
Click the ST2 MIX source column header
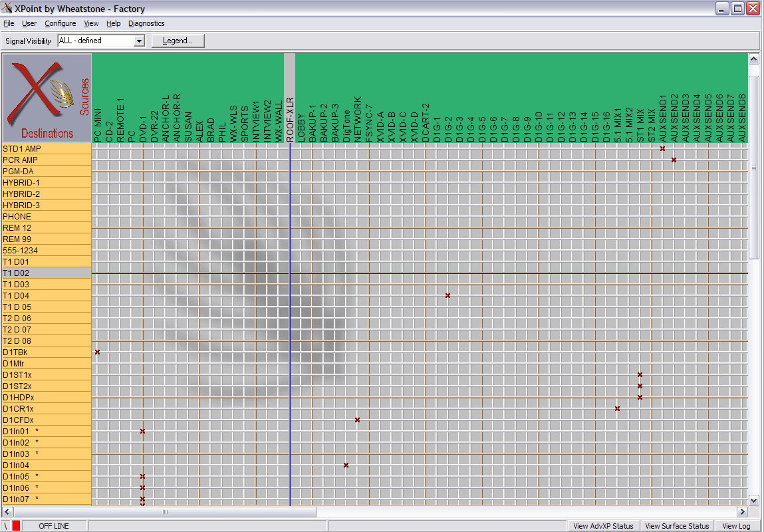tap(652, 98)
